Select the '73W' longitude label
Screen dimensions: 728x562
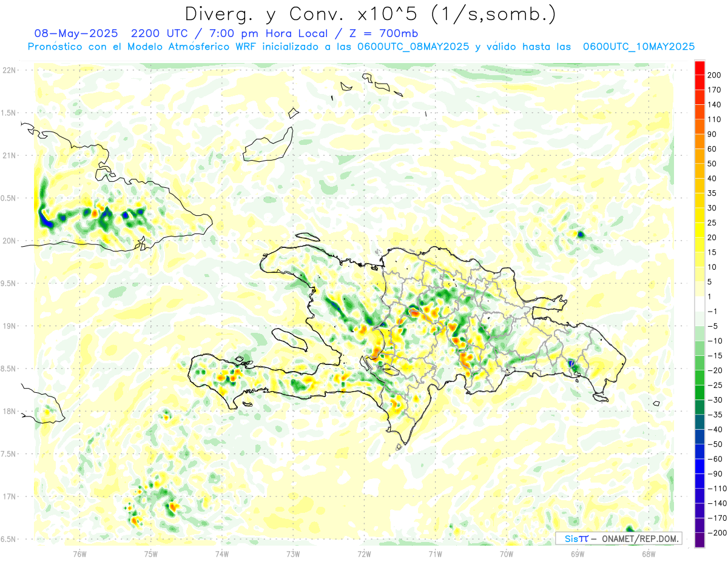(293, 554)
